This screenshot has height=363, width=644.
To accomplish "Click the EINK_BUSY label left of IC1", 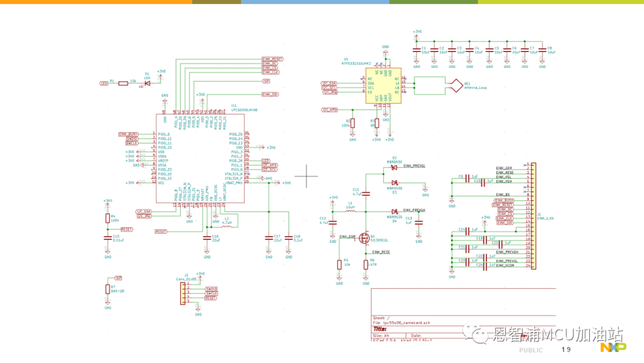I will click(x=128, y=134).
